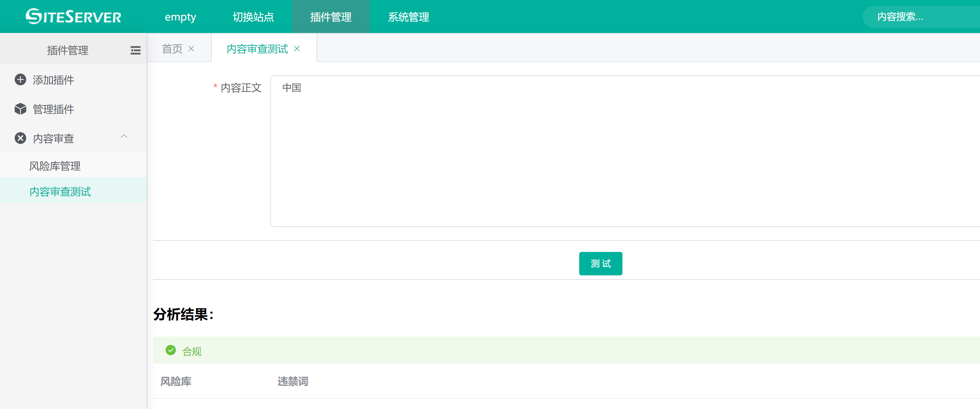Open 系统管理 in top navigation

pyautogui.click(x=408, y=17)
